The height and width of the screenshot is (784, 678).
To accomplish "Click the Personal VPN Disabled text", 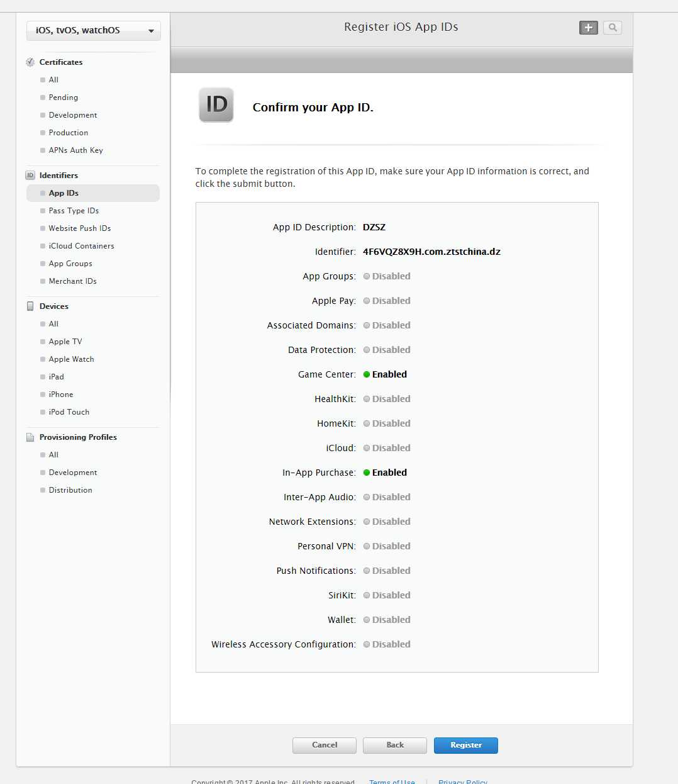I will [x=391, y=546].
